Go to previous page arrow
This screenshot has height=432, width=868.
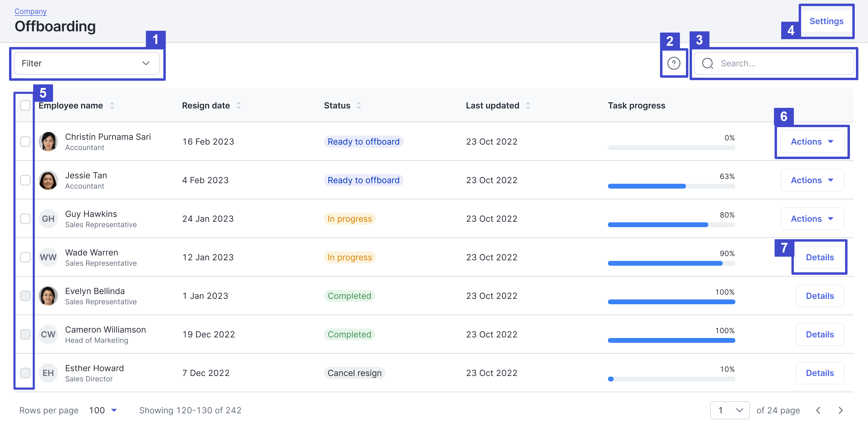pyautogui.click(x=818, y=410)
